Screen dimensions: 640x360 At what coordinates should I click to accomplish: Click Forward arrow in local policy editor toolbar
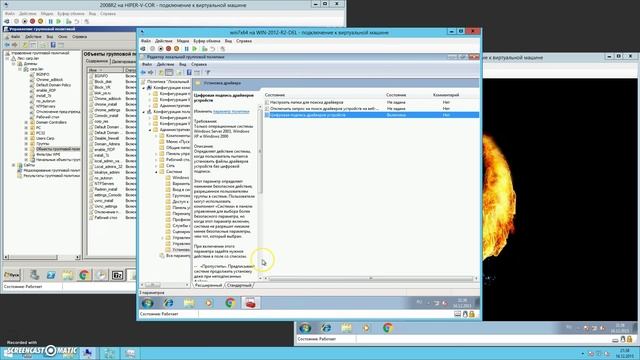tap(151, 73)
